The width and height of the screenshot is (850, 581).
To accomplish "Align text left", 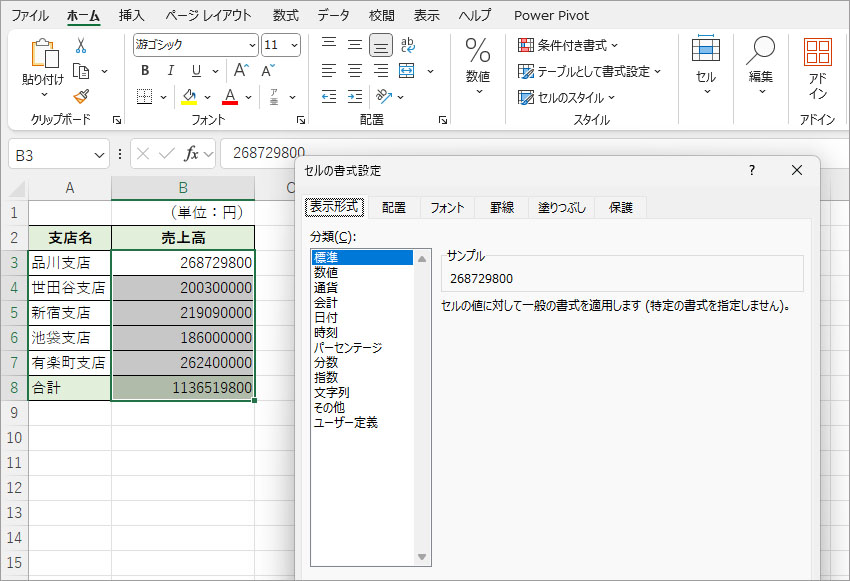I will click(329, 70).
